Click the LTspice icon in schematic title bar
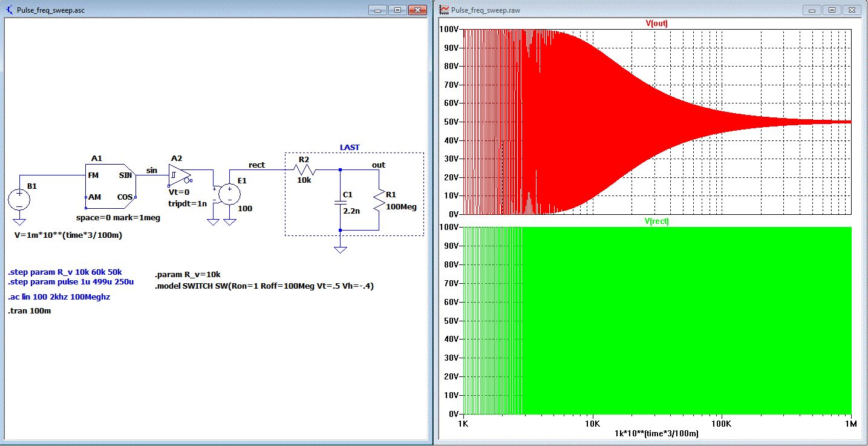Screen dimensions: 868x446 [x=9, y=10]
